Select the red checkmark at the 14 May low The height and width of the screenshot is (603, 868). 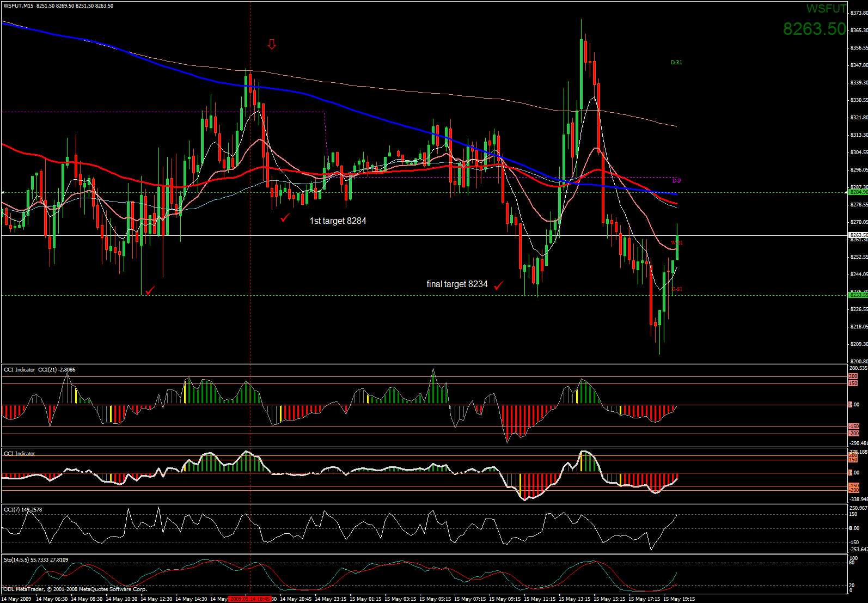coord(150,290)
